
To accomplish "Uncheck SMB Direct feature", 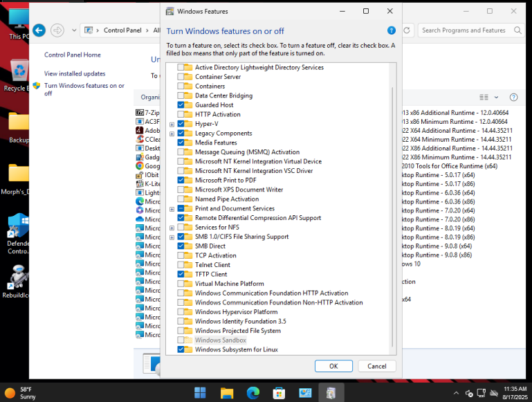I will point(181,246).
